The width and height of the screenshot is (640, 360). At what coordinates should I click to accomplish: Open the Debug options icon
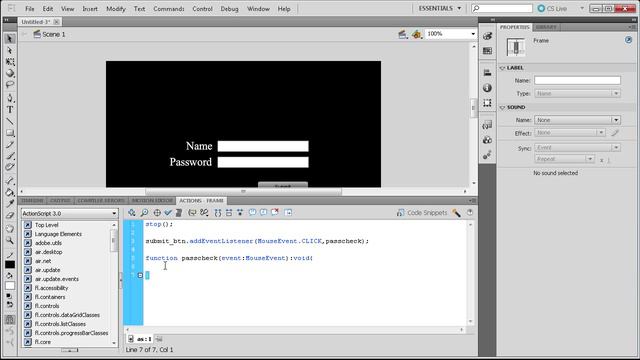[204, 212]
